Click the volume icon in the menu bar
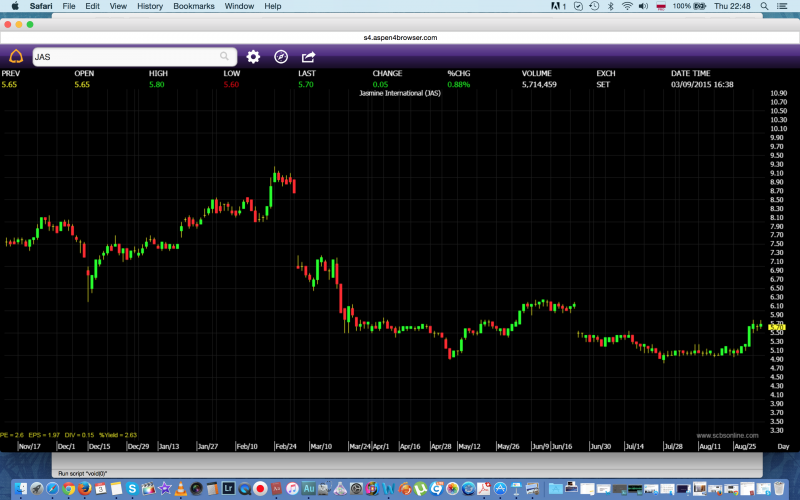 (x=645, y=6)
